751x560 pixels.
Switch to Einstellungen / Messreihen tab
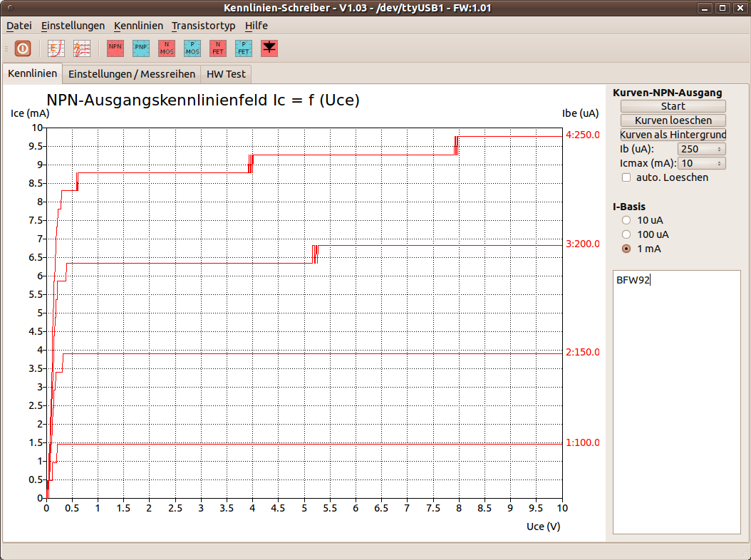tap(132, 74)
